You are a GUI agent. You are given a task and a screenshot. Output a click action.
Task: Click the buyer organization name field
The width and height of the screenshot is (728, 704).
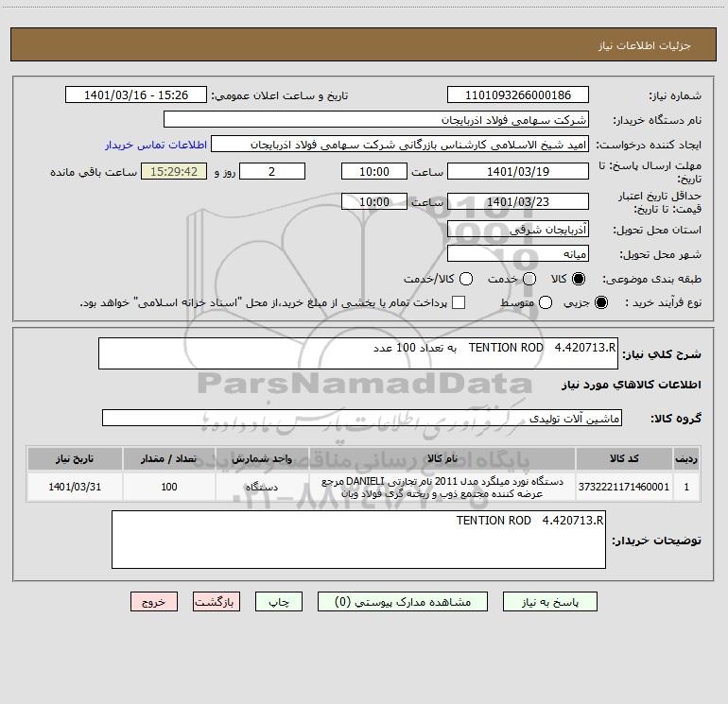(376, 119)
